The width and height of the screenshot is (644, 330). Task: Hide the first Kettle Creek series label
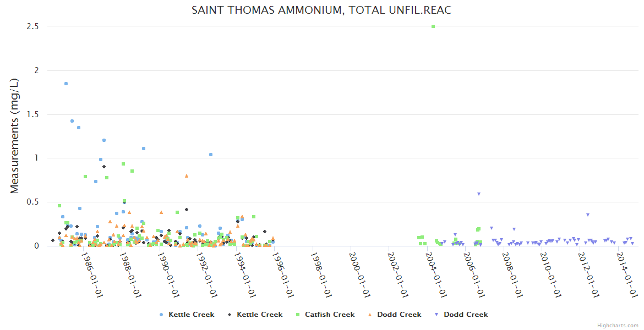[x=191, y=315]
